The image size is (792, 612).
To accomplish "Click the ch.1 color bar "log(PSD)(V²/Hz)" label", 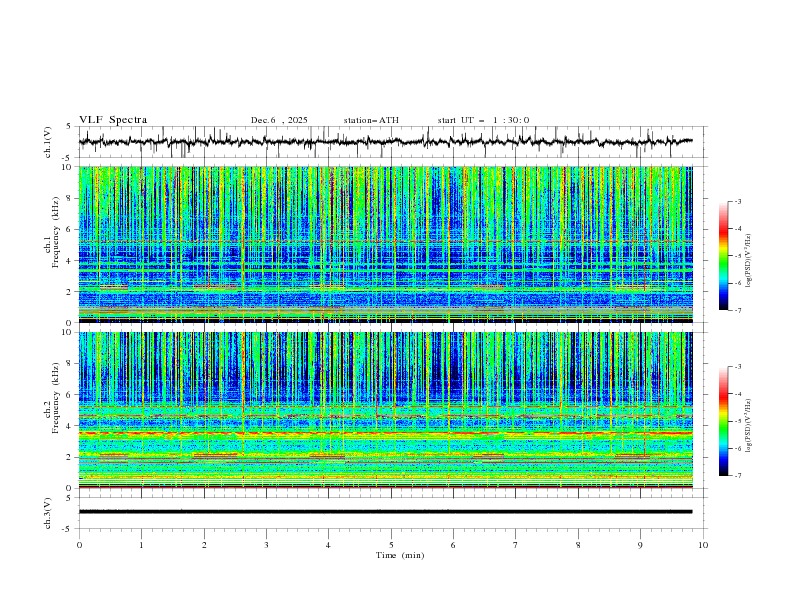I will (748, 261).
